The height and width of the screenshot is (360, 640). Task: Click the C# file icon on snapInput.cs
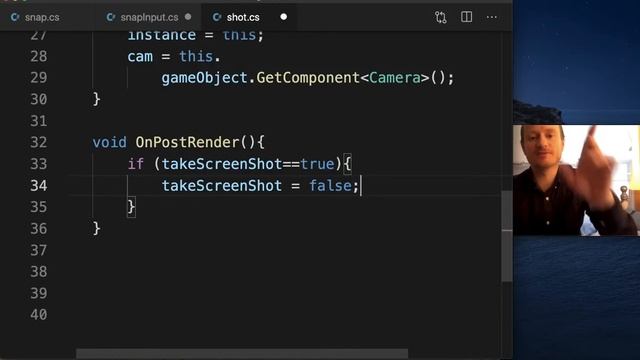tap(111, 17)
